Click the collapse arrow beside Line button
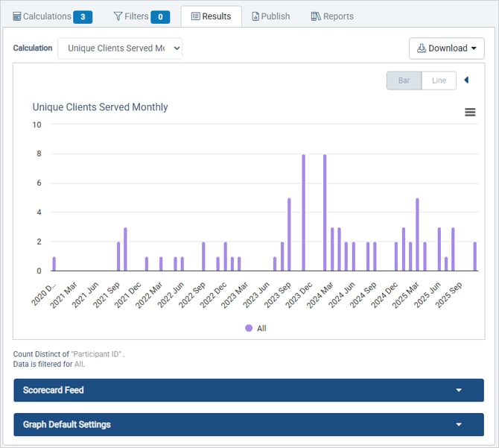The image size is (499, 448). [x=466, y=81]
